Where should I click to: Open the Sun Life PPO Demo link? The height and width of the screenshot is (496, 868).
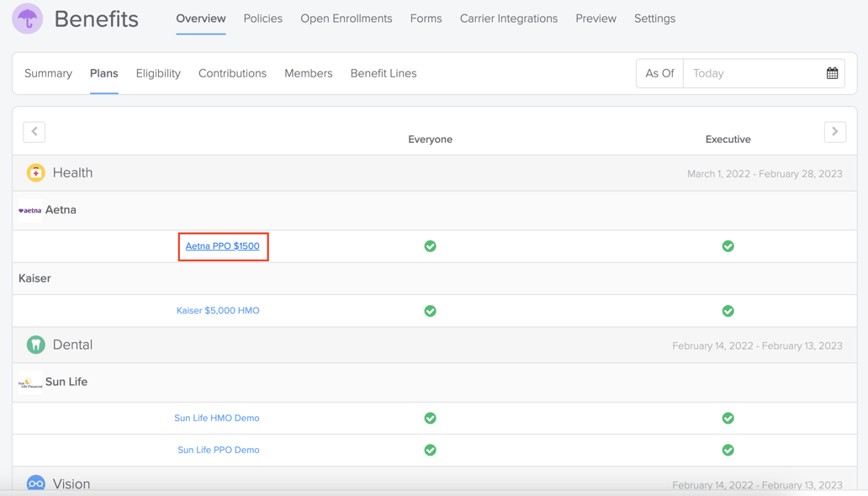coord(218,450)
